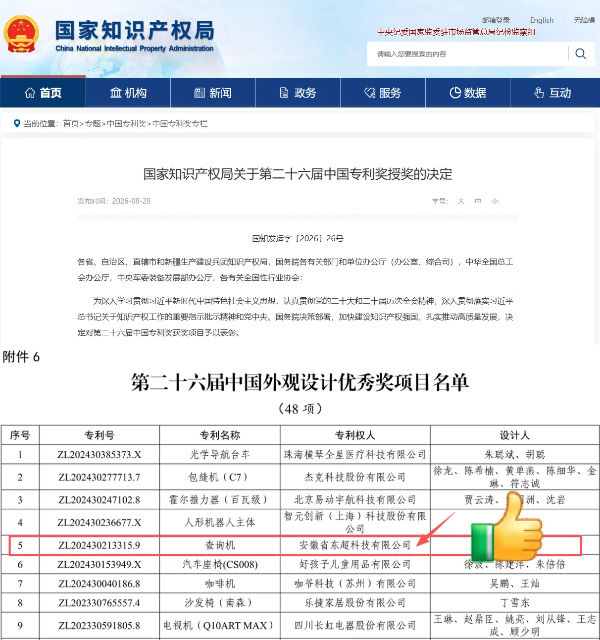Set font size to 中
Screen dimensions: 600x640
pyautogui.click(x=478, y=201)
